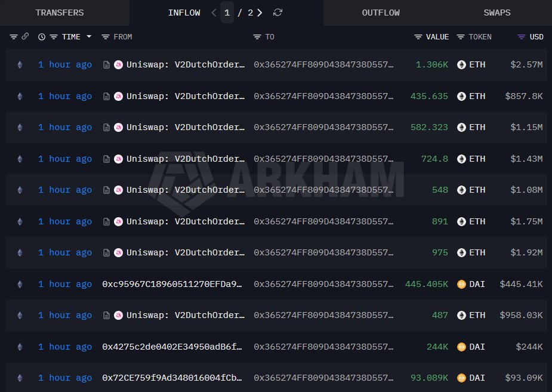Click value 435.635 in the table

click(429, 97)
